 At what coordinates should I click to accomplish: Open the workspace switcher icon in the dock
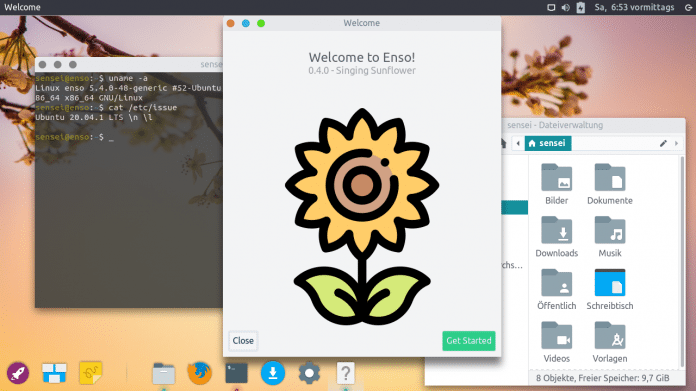(x=54, y=373)
